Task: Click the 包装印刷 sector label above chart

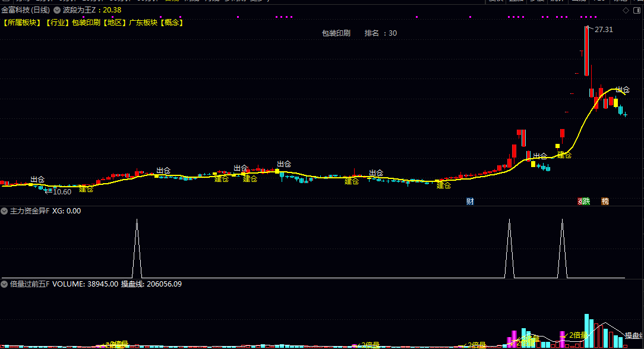Action: point(336,33)
